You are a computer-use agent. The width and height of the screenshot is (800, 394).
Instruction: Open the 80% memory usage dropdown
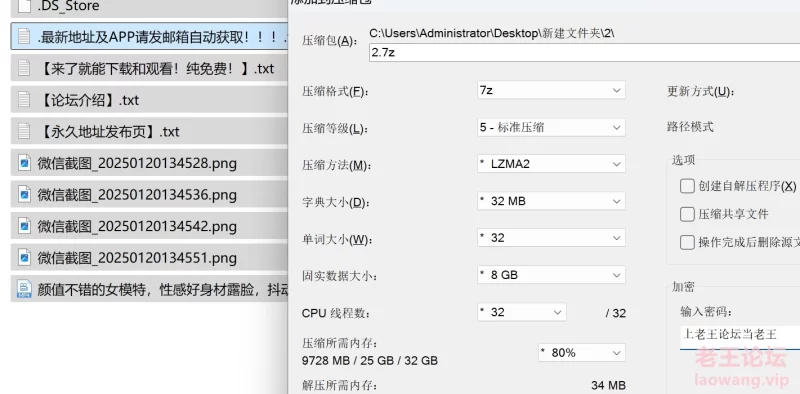pyautogui.click(x=582, y=353)
